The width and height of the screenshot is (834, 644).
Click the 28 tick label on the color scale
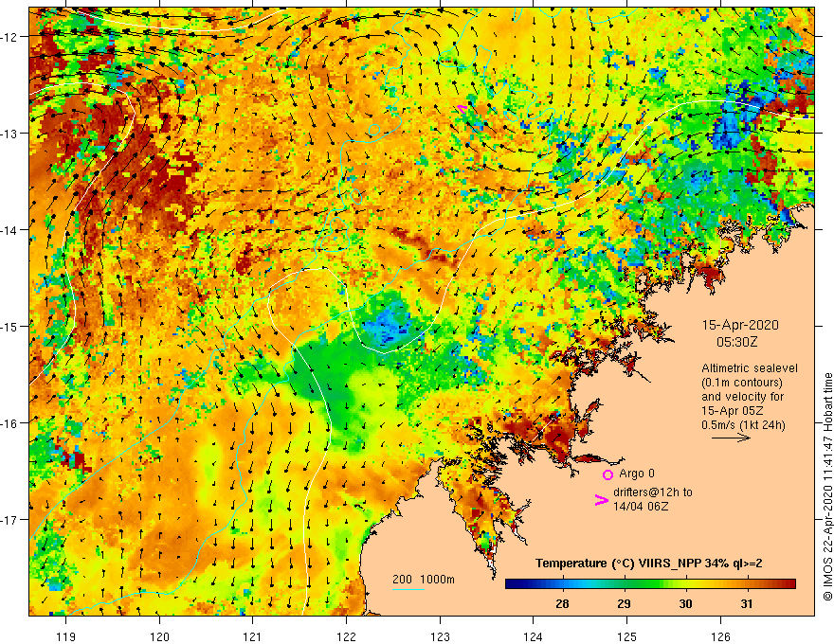(562, 603)
